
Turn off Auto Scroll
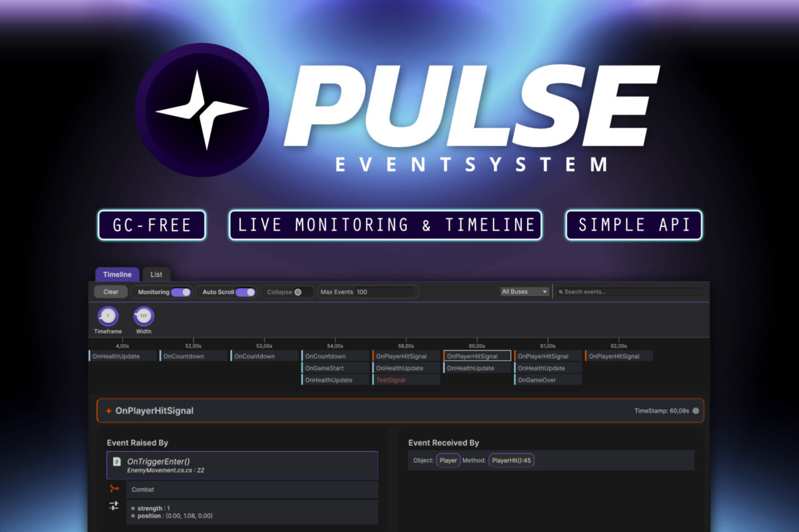point(244,291)
